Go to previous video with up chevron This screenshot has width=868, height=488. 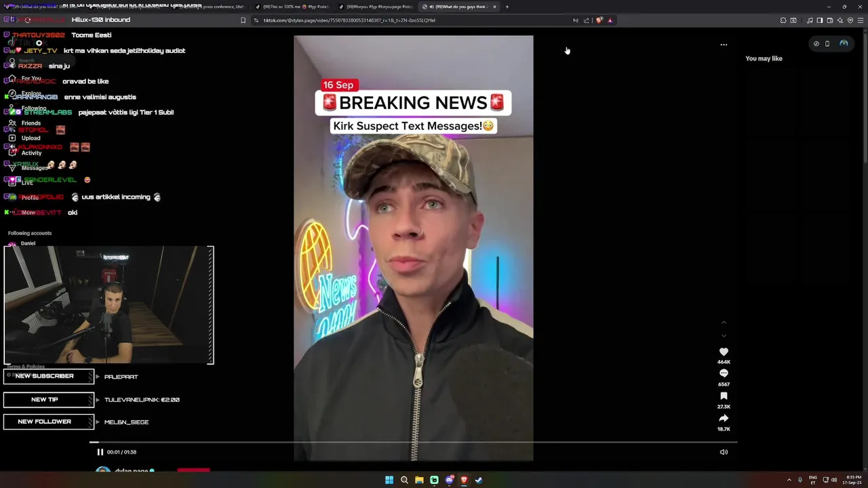coord(724,323)
